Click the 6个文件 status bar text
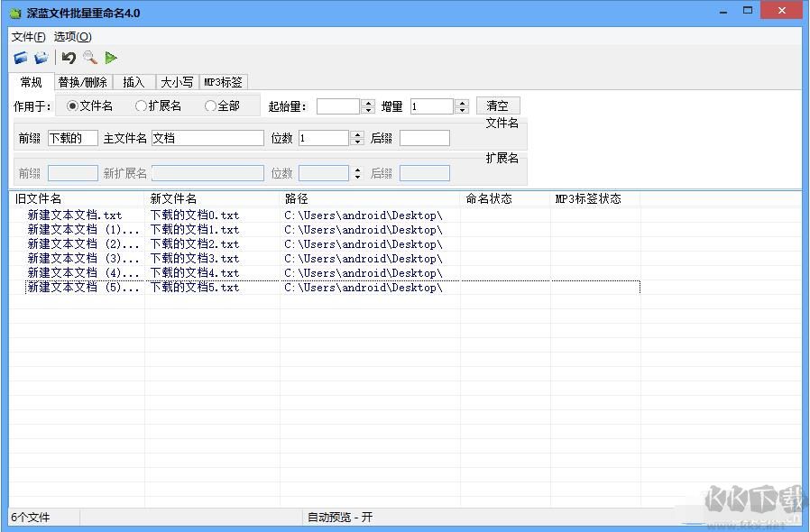The width and height of the screenshot is (810, 532). coord(31,517)
